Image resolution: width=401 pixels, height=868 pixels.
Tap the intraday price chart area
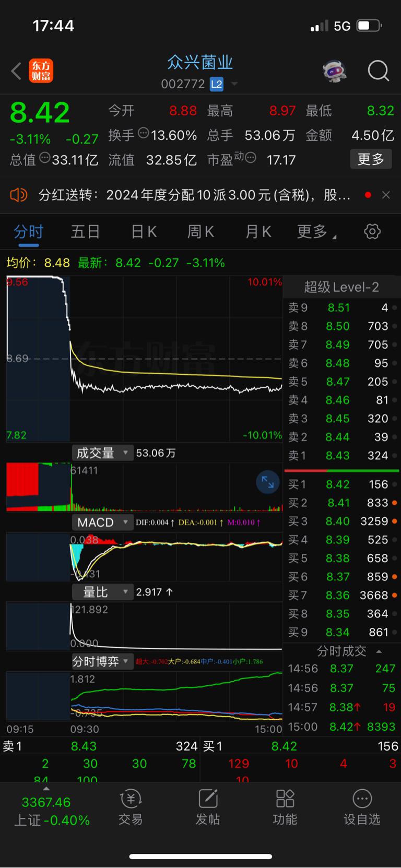click(x=144, y=359)
